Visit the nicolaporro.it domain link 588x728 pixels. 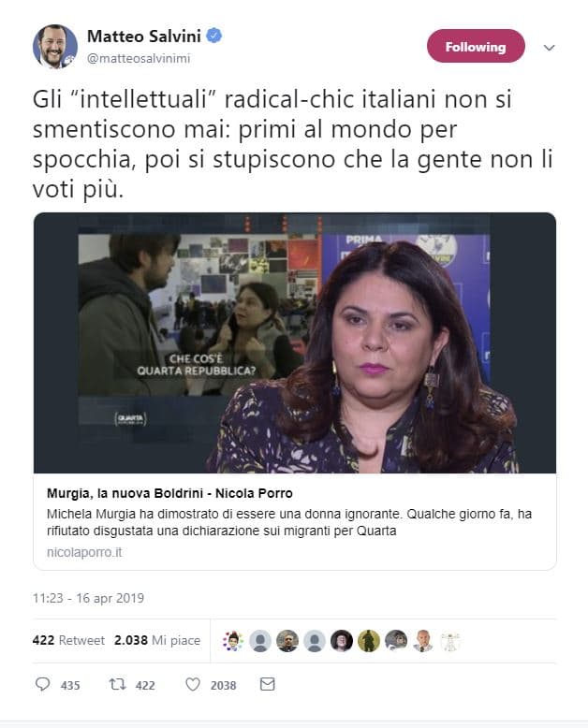click(84, 552)
